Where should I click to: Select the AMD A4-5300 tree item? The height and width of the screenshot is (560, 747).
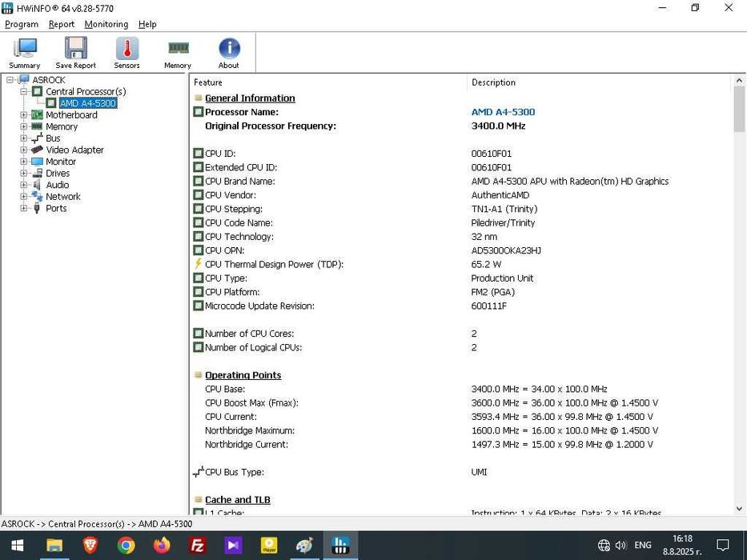pos(88,103)
